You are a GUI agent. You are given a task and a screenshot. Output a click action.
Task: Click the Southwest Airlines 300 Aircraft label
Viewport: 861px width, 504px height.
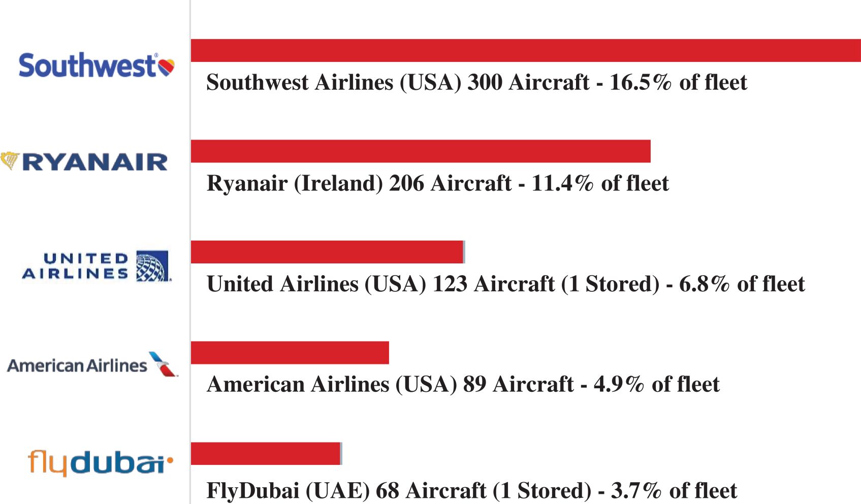476,82
